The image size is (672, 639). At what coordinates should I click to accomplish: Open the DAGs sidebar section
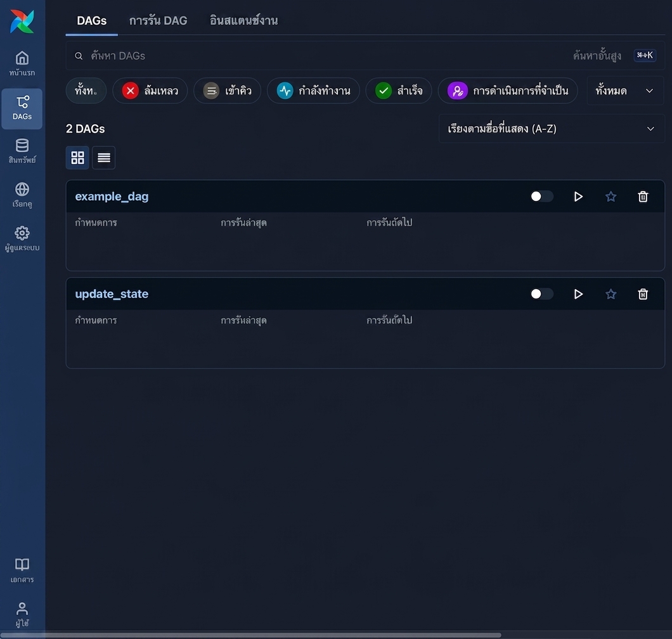22,108
